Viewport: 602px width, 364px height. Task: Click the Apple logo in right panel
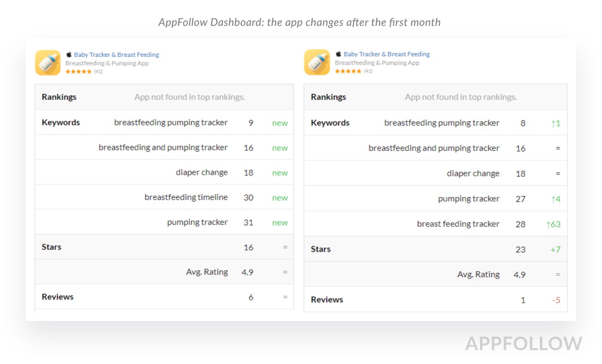[338, 54]
